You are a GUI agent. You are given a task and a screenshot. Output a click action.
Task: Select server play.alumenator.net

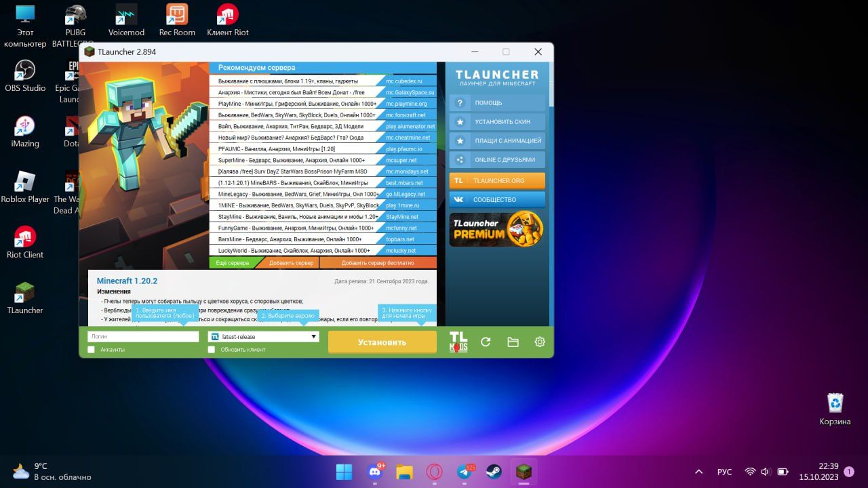pos(323,126)
